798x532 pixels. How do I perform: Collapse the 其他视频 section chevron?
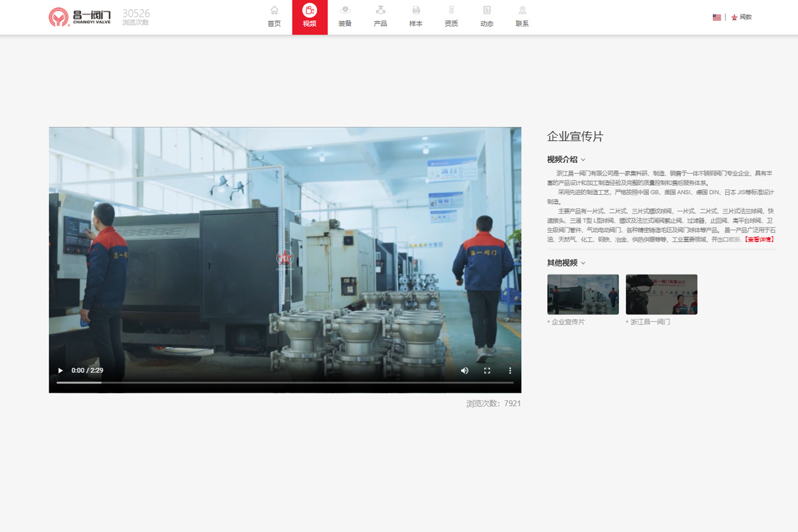click(x=583, y=263)
